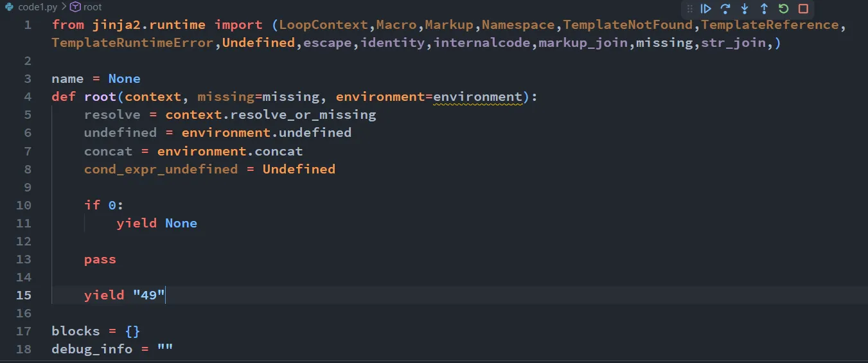Click the if keyword on line 10
868x363 pixels.
point(92,205)
